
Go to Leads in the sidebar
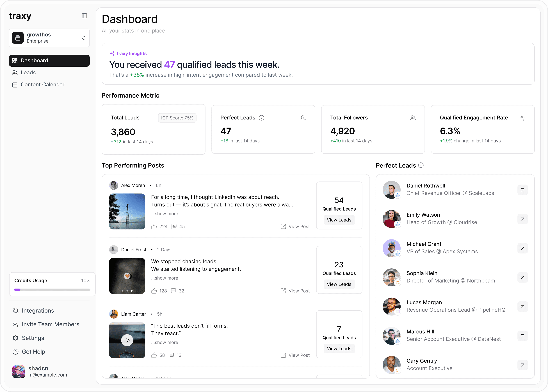pyautogui.click(x=28, y=73)
